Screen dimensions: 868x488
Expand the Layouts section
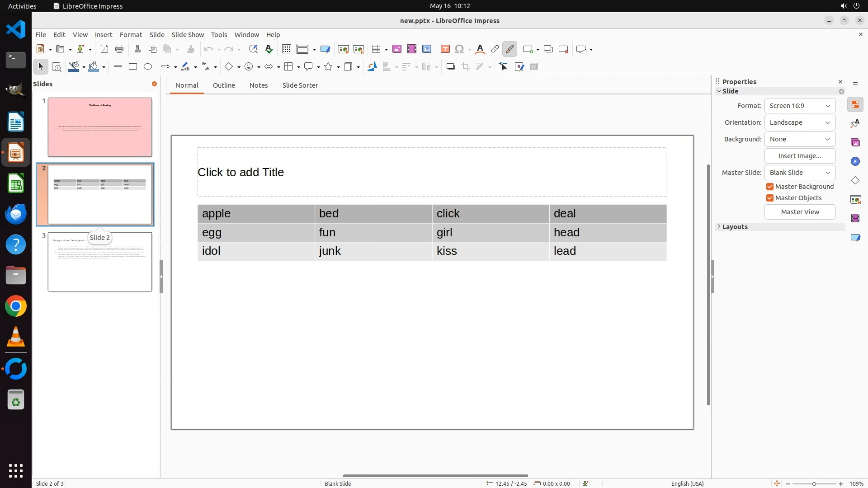(x=735, y=227)
